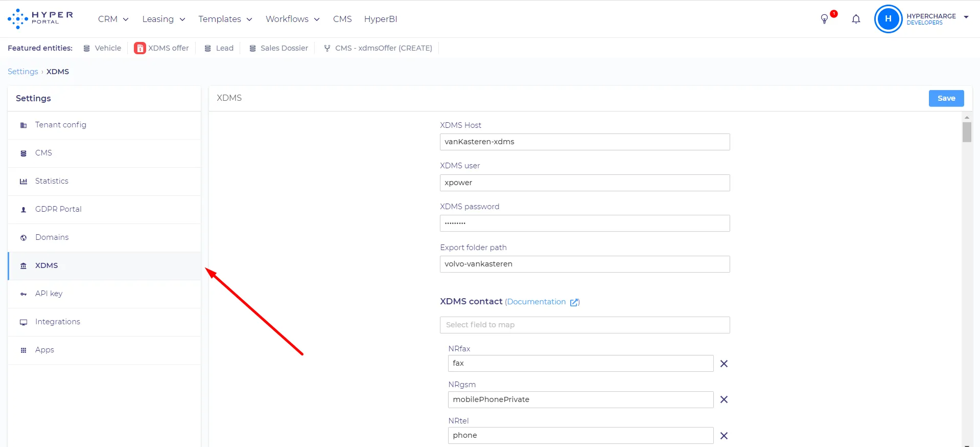This screenshot has height=447, width=980.
Task: Click the Sales Dossier database icon
Action: coord(252,48)
